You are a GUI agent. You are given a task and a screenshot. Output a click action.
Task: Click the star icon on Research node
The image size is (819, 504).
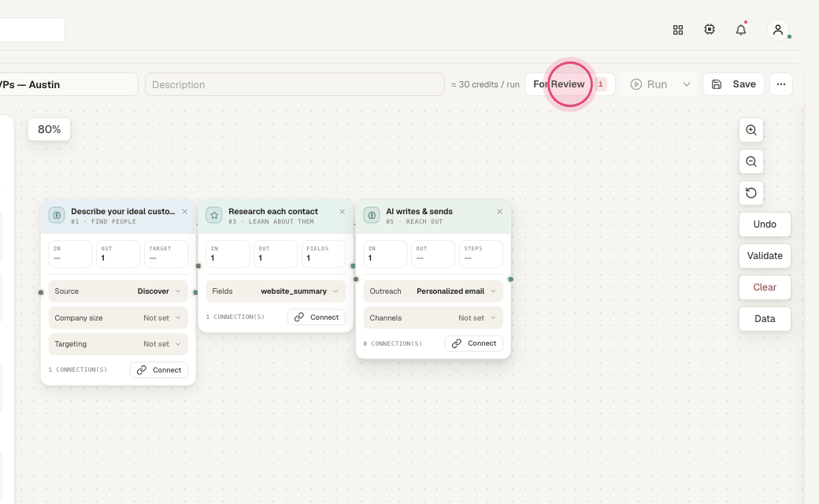pyautogui.click(x=214, y=215)
